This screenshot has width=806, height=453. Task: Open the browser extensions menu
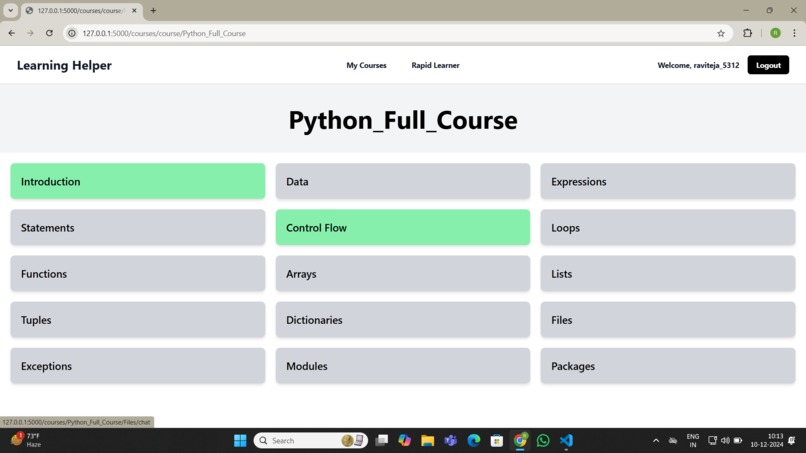[x=747, y=33]
